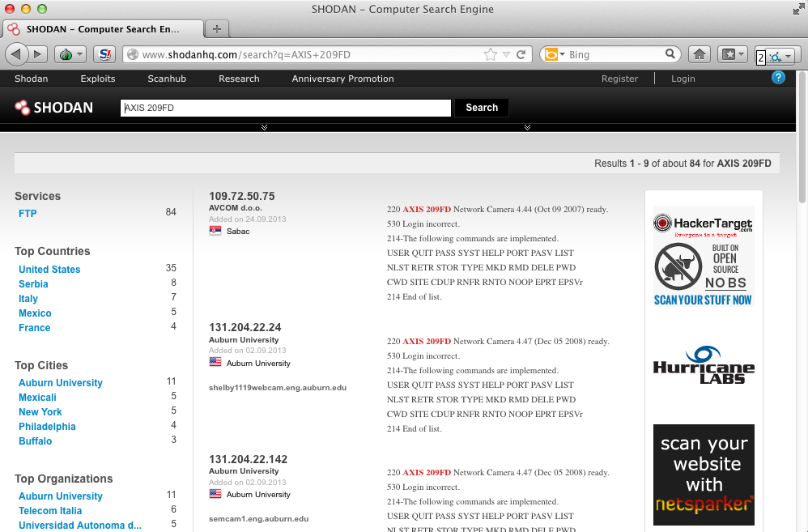Screen dimensions: 808x532
Task: Filter by France country
Action: 35,328
